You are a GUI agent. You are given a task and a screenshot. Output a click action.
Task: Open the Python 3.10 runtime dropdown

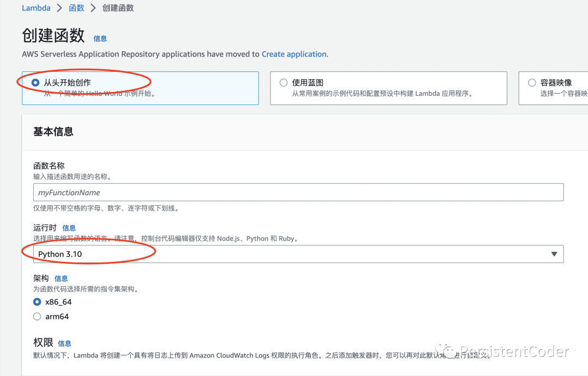(x=298, y=254)
